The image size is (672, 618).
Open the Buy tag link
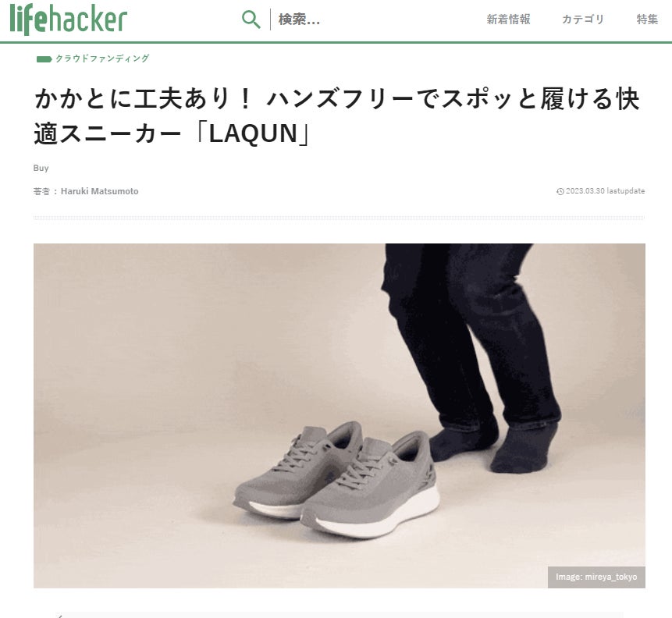coord(41,168)
